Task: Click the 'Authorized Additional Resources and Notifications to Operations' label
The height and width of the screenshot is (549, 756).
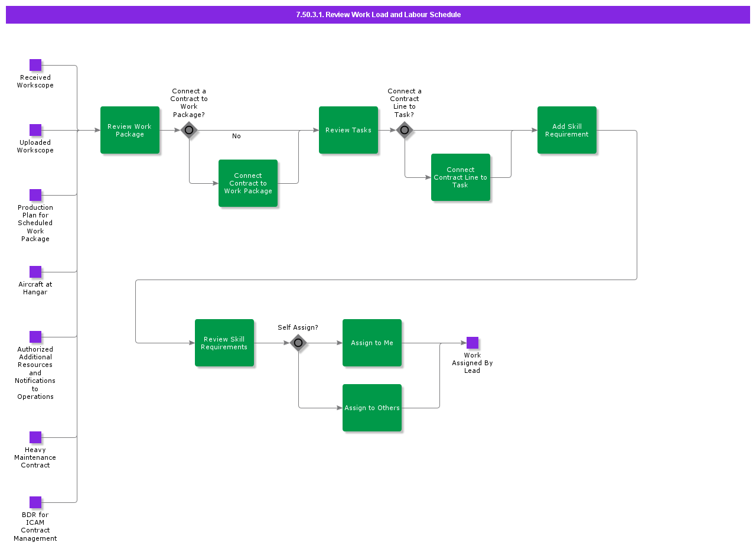Action: tap(35, 373)
